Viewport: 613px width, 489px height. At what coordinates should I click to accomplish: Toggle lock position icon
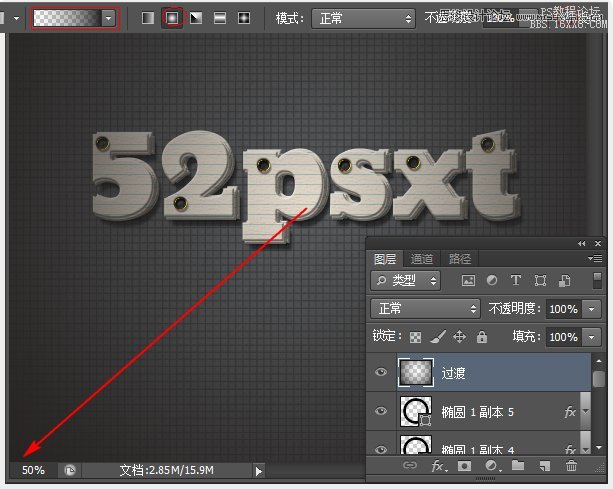point(459,337)
